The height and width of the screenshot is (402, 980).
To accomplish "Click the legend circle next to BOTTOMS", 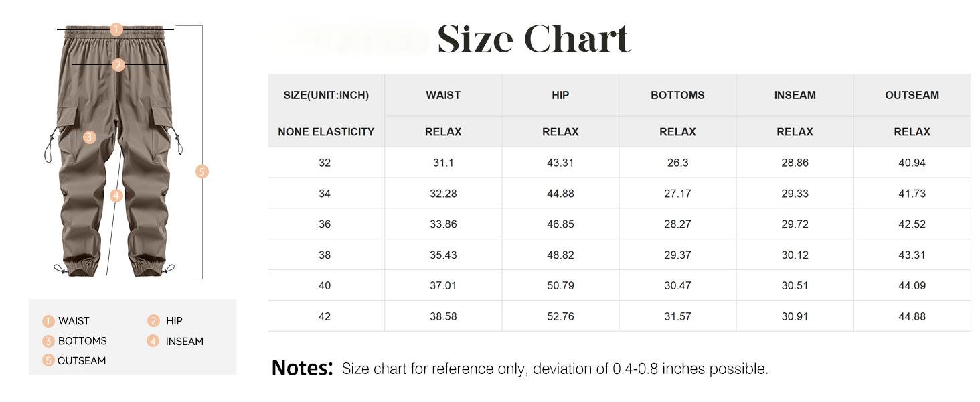I will 48,341.
